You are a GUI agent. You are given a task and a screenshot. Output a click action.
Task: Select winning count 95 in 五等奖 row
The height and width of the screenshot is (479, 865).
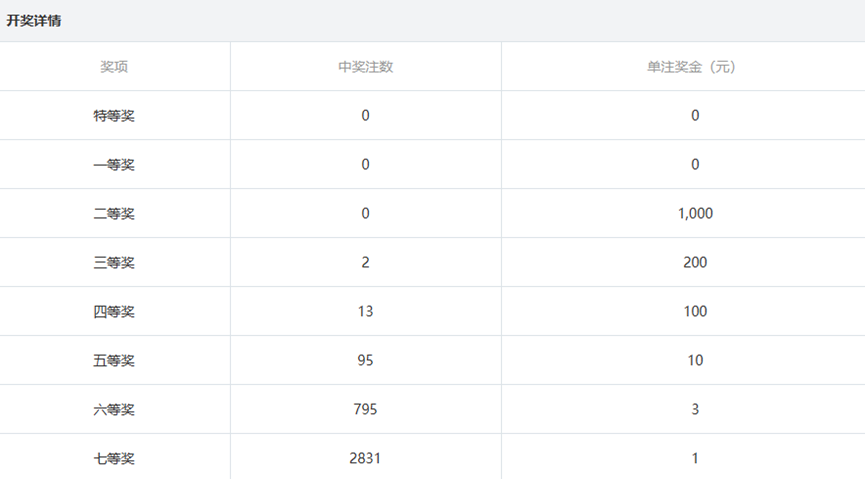coord(365,361)
